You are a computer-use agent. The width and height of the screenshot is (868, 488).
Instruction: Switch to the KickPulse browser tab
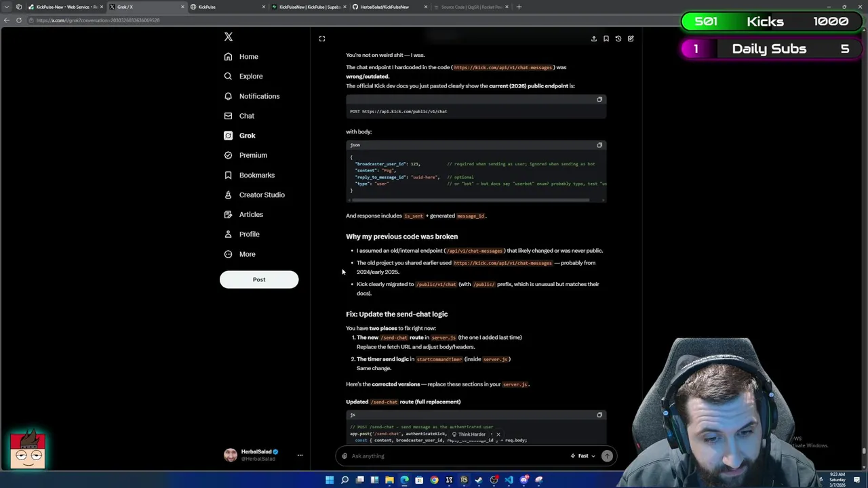click(x=227, y=7)
